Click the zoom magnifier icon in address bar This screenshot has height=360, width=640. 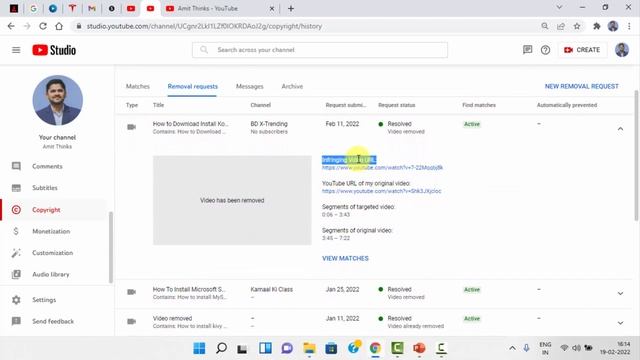[545, 26]
